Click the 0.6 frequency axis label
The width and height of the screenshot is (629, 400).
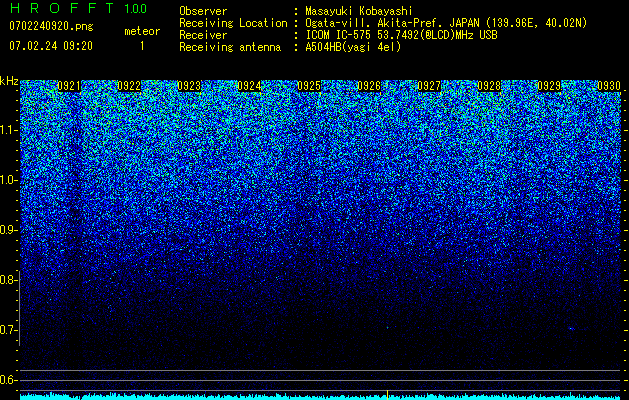[x=9, y=380]
